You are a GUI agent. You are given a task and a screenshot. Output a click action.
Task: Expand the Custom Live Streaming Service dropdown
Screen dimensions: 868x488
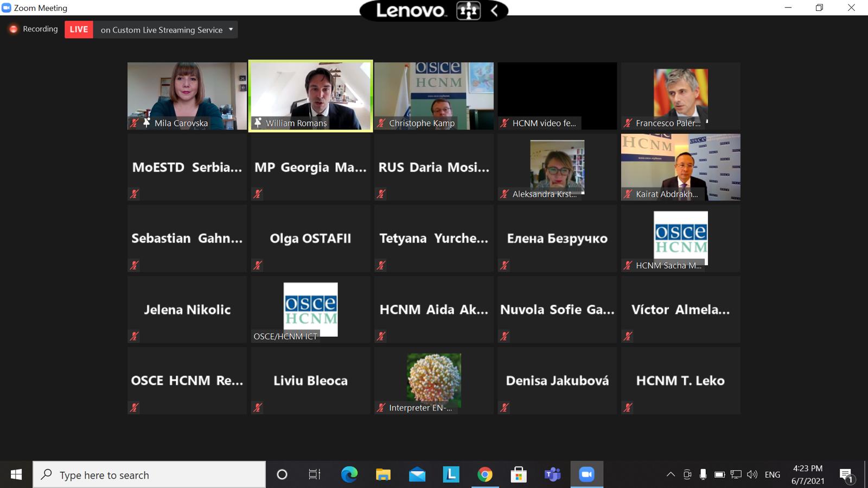(x=231, y=29)
